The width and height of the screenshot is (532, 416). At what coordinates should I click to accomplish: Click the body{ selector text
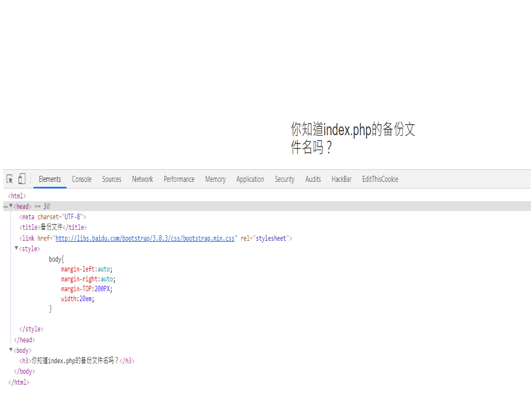(x=56, y=259)
